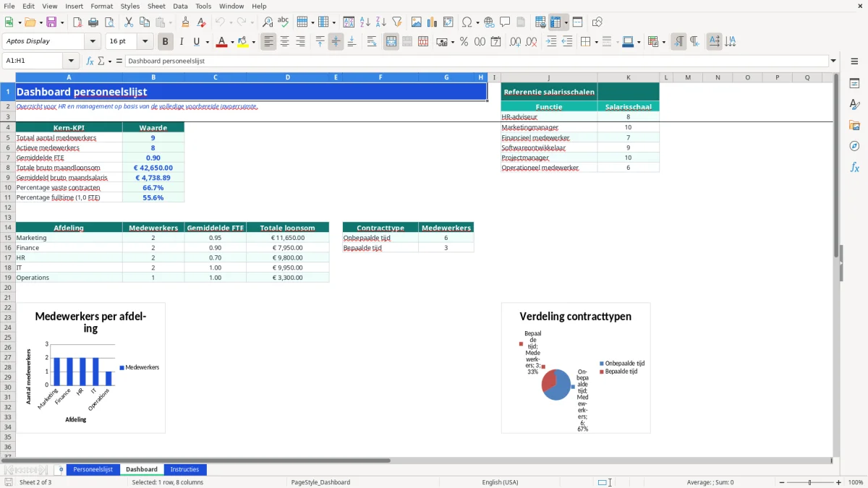Image resolution: width=868 pixels, height=488 pixels.
Task: Open Background Color dropdown arrow
Action: pos(253,42)
